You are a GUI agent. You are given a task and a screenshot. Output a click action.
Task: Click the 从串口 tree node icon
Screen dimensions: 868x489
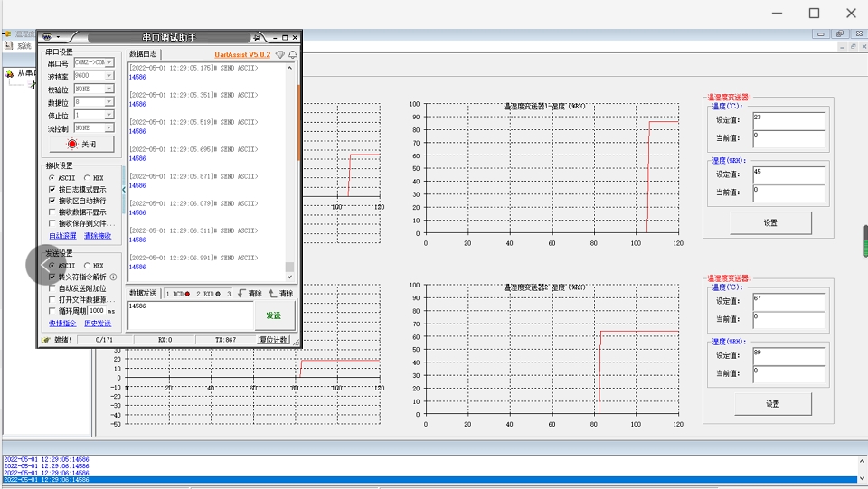[10, 73]
